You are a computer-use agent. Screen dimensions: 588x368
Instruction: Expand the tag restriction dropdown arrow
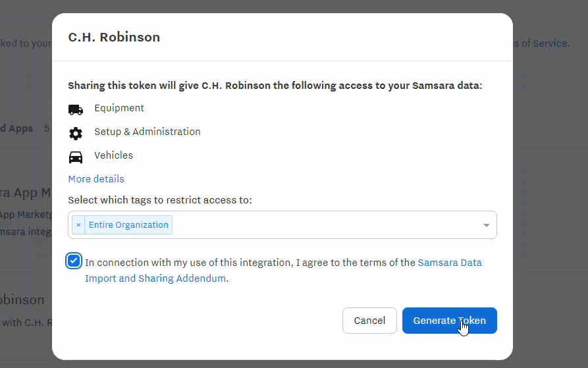coord(487,225)
